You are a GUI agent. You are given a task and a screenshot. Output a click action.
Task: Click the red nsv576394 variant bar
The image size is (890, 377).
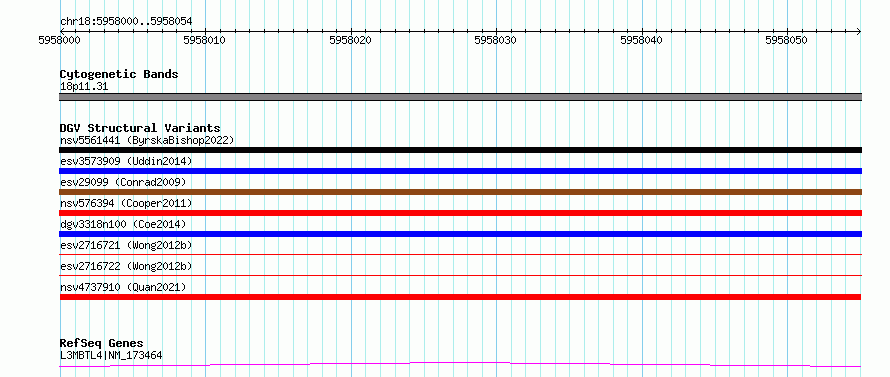click(460, 213)
